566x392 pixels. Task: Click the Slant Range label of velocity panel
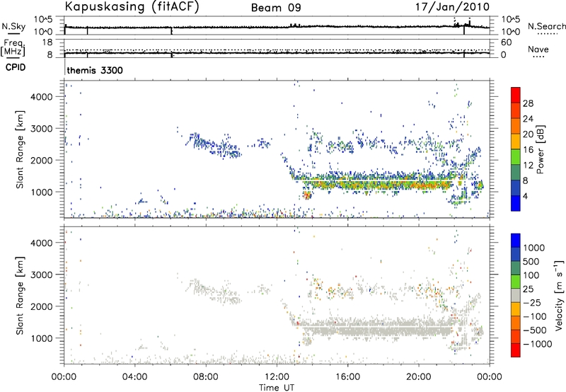click(x=20, y=295)
